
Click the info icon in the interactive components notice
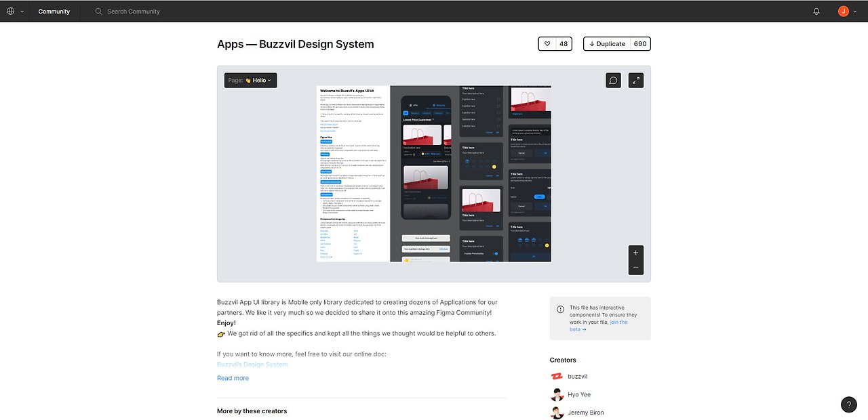click(560, 309)
